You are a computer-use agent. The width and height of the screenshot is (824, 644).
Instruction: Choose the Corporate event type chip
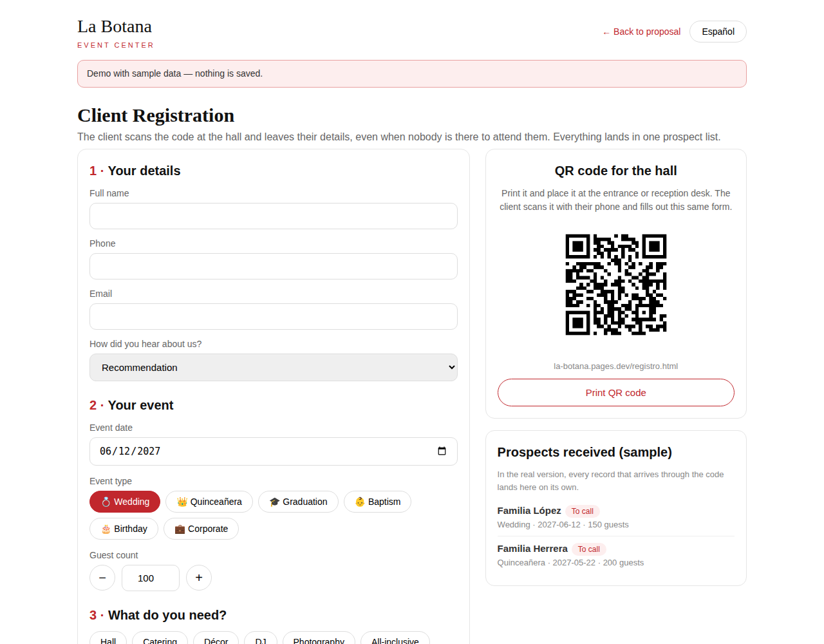201,529
